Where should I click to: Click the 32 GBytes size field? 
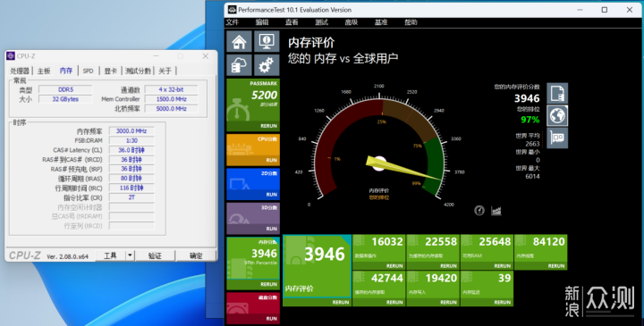pyautogui.click(x=65, y=99)
